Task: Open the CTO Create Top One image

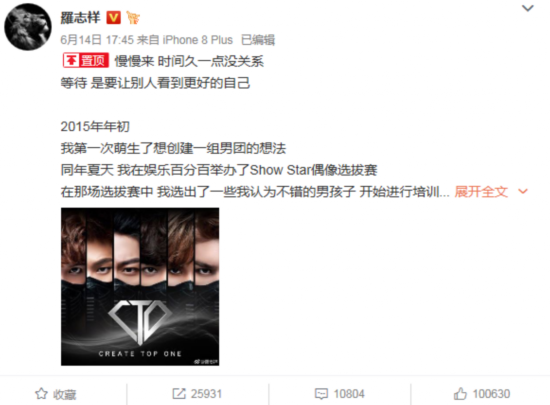Action: 140,287
